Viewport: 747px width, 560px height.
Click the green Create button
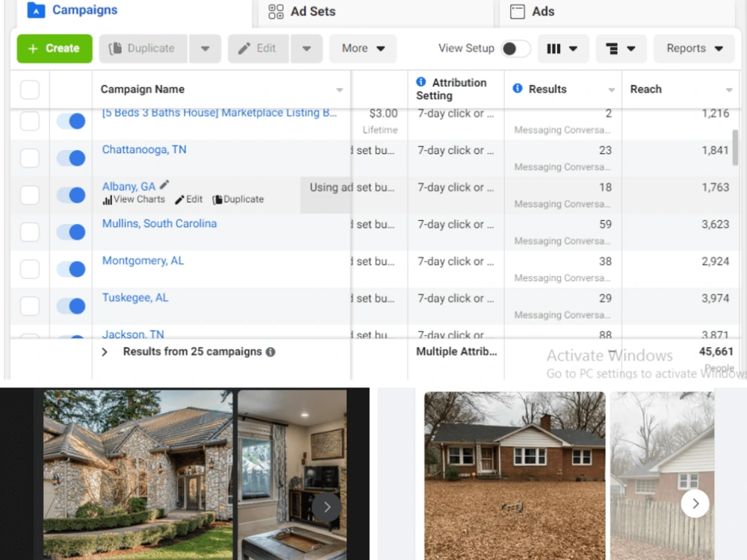(55, 49)
